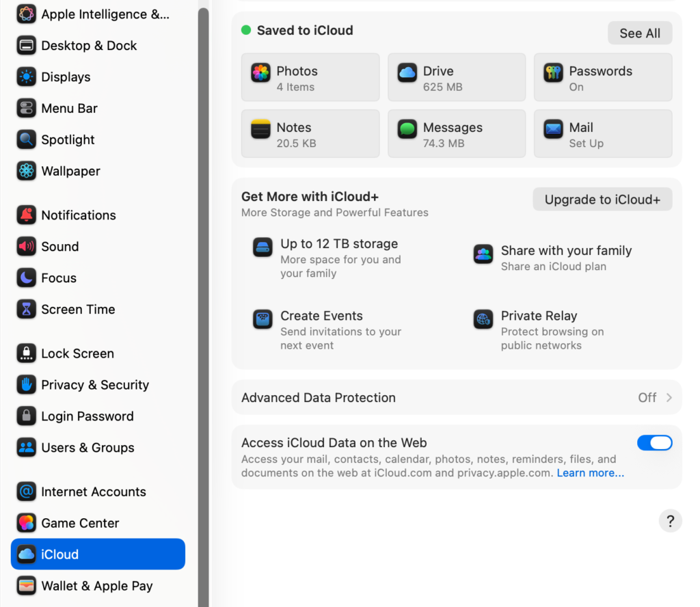Viewport: 700px width, 607px height.
Task: Click the help question mark button
Action: (x=670, y=520)
